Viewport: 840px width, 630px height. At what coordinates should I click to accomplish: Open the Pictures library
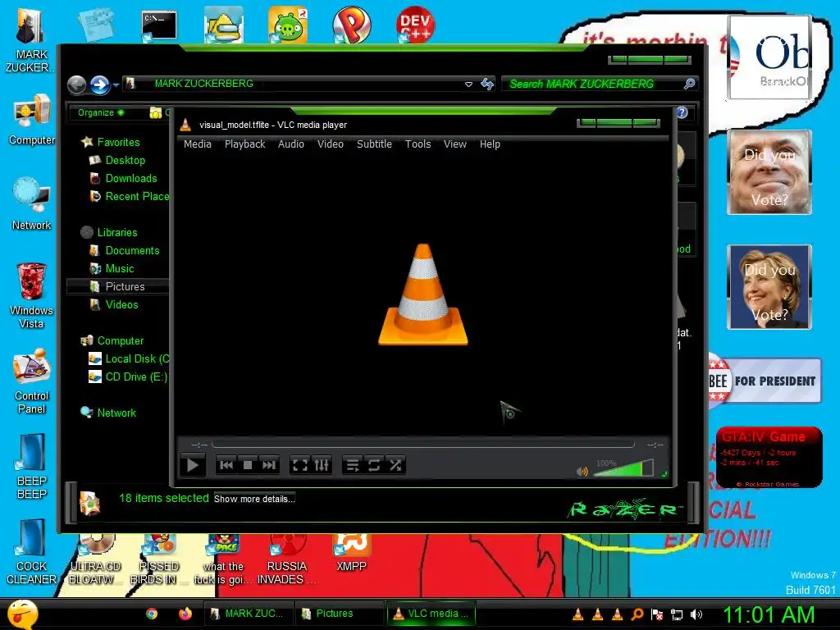click(118, 286)
